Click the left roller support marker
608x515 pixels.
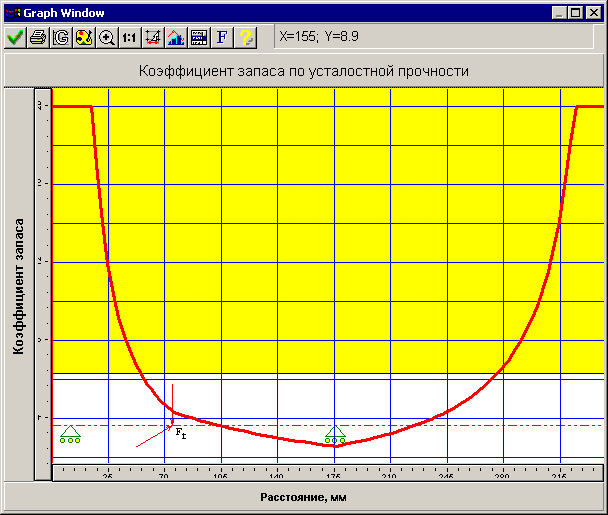[x=70, y=434]
